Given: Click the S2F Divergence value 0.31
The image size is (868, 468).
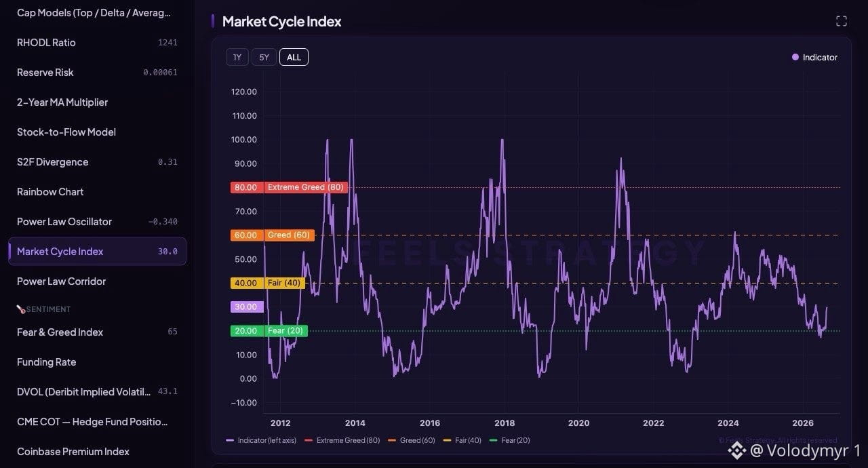Looking at the screenshot, I should click(x=167, y=162).
